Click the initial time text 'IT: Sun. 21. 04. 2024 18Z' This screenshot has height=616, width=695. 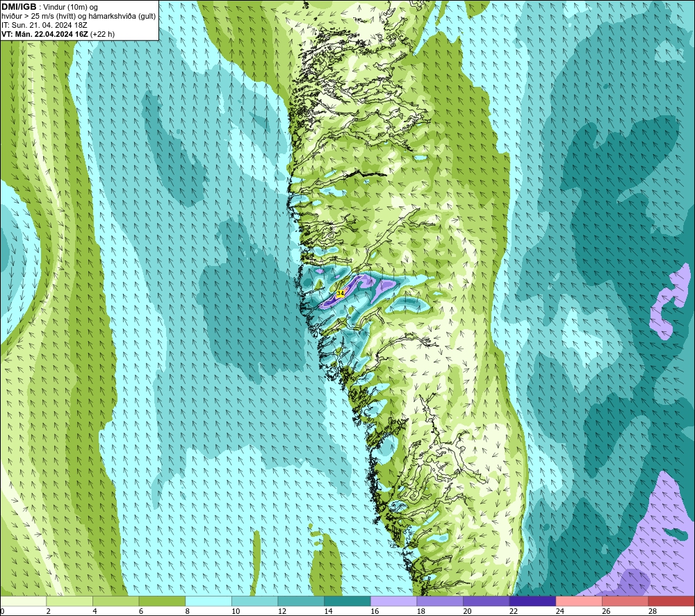44,25
